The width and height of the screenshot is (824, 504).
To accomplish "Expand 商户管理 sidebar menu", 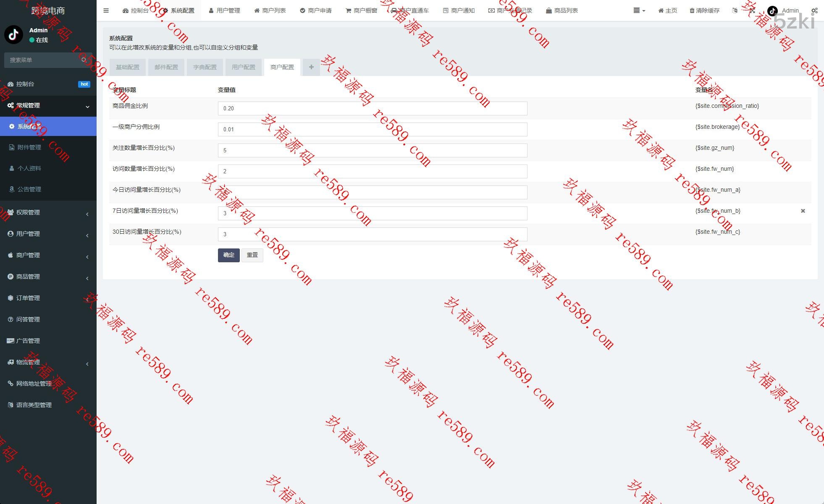I will pyautogui.click(x=48, y=255).
